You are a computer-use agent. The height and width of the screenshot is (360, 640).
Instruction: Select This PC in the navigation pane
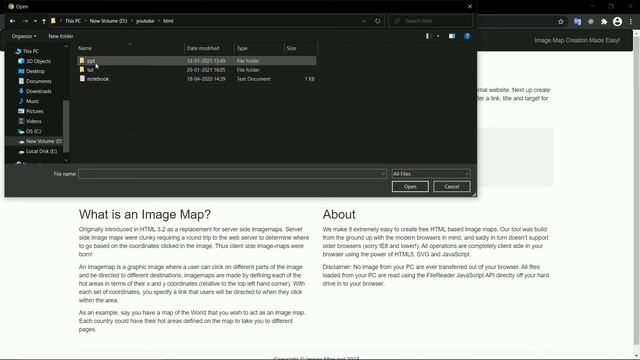pyautogui.click(x=27, y=51)
